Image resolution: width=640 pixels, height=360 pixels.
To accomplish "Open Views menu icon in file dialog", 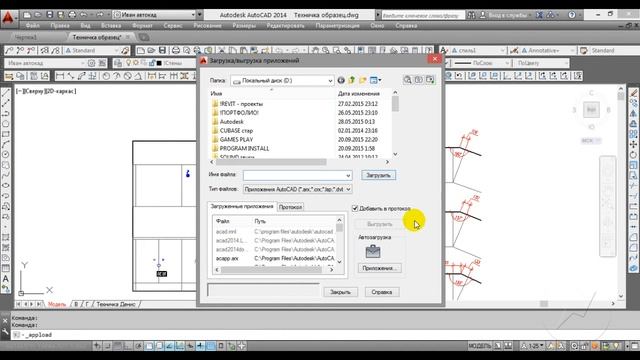I will [375, 80].
